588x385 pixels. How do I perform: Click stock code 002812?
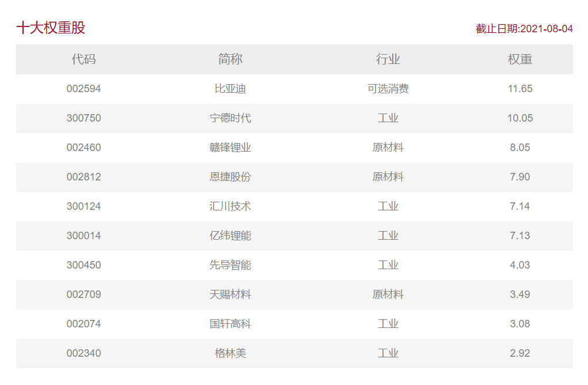click(x=84, y=177)
